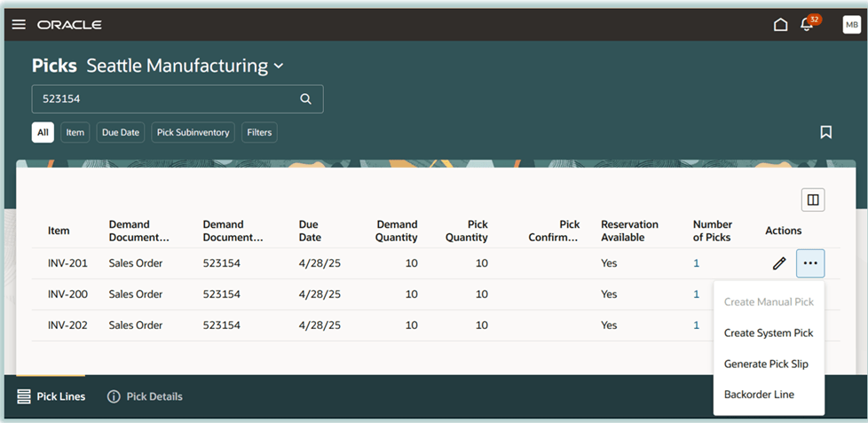
Task: Close the INV-201 more actions menu
Action: pos(810,263)
